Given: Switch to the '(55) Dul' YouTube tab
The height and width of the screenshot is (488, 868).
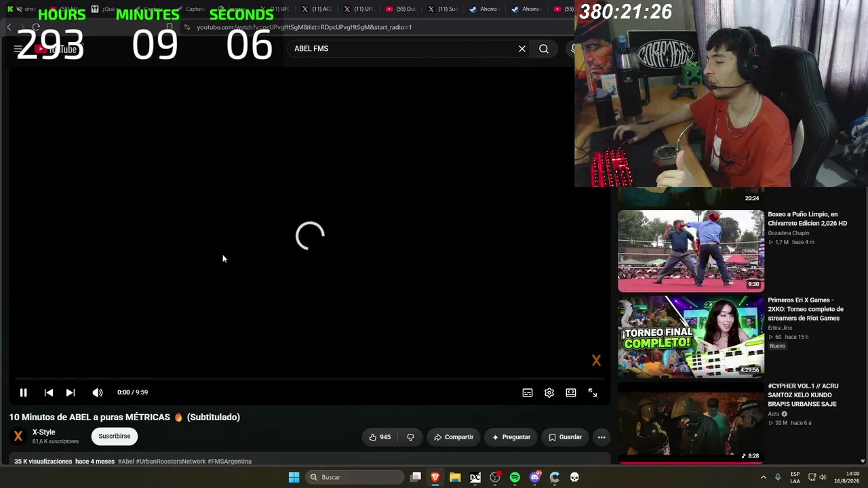Looking at the screenshot, I should click(x=401, y=9).
